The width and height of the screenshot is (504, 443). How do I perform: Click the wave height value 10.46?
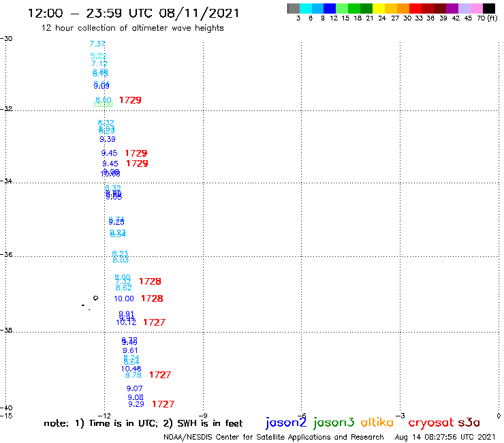click(x=131, y=369)
